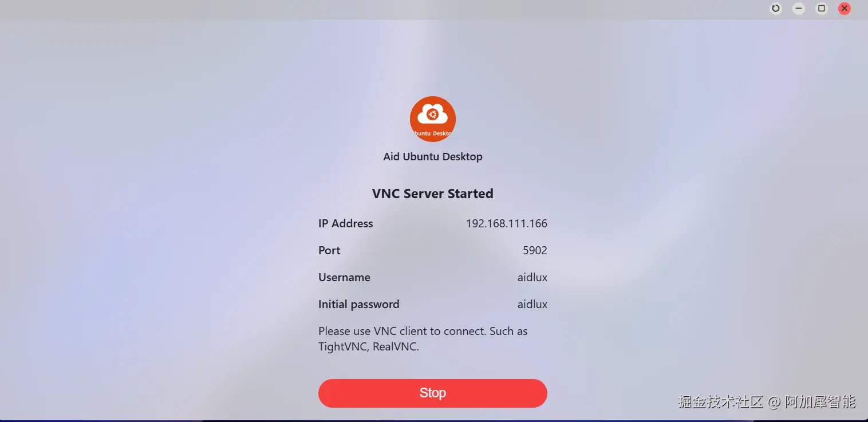This screenshot has height=422, width=868.
Task: Close the window with the red X
Action: click(x=845, y=9)
